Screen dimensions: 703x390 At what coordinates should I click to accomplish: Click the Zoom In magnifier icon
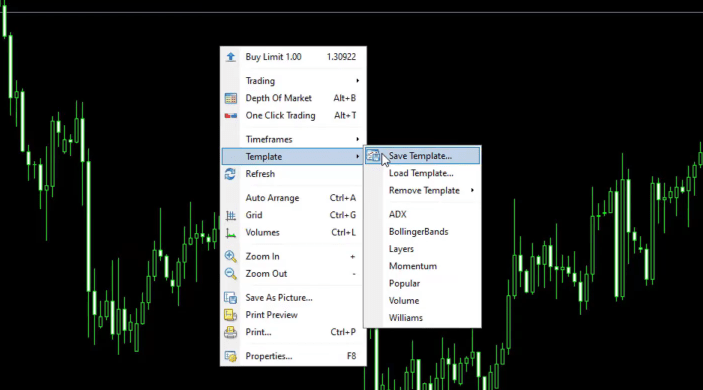point(230,256)
